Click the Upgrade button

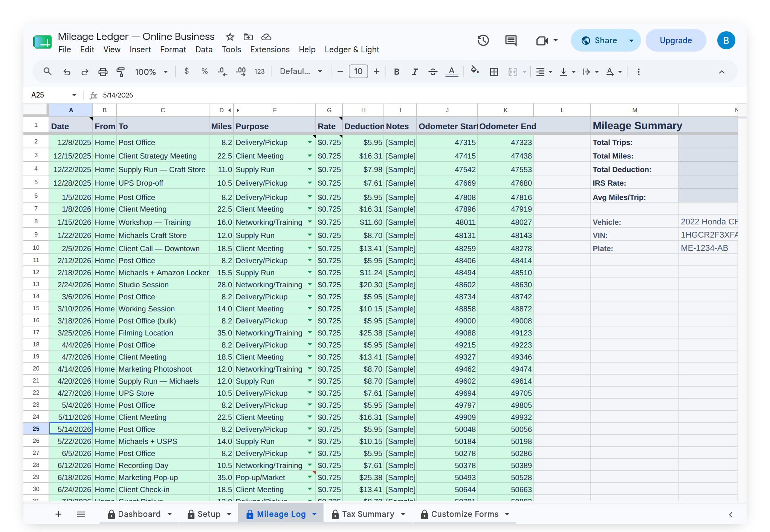[x=676, y=40]
